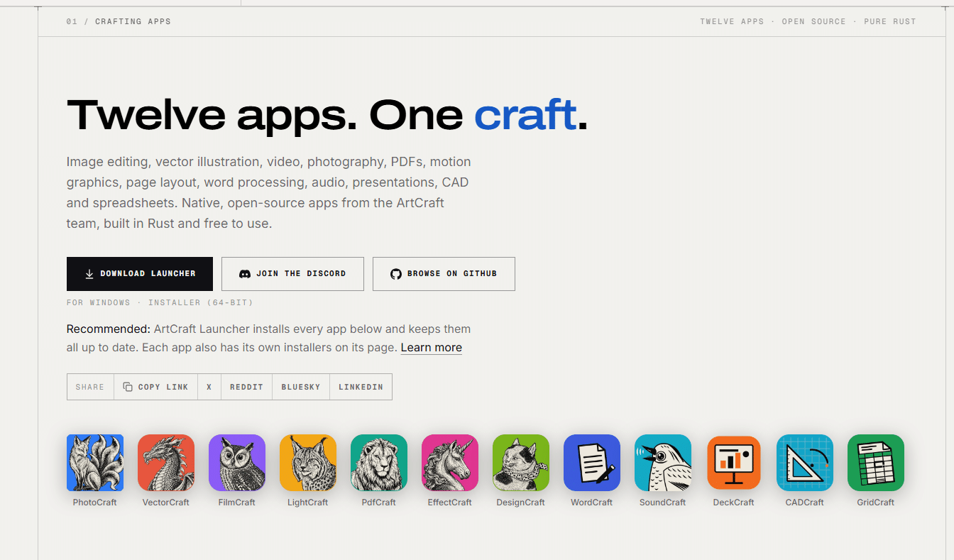954x560 pixels.
Task: Browse on GitHub button
Action: tap(444, 274)
